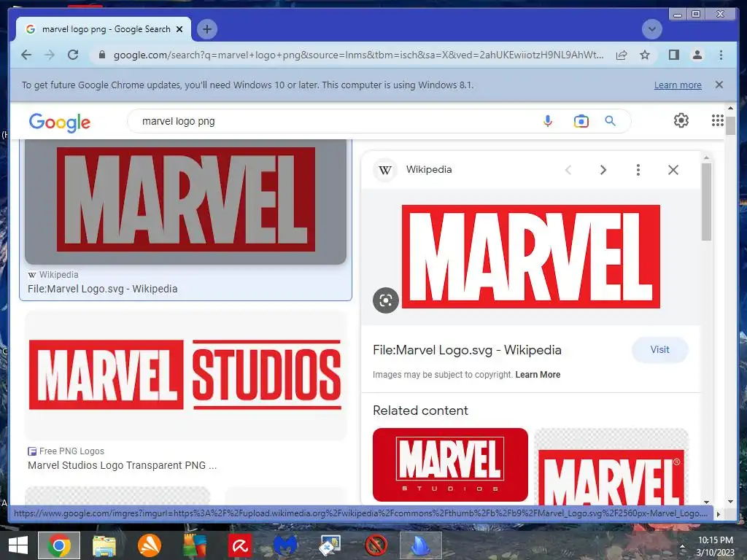Share this page via share icon
Viewport: 747px width, 560px height.
pyautogui.click(x=622, y=55)
